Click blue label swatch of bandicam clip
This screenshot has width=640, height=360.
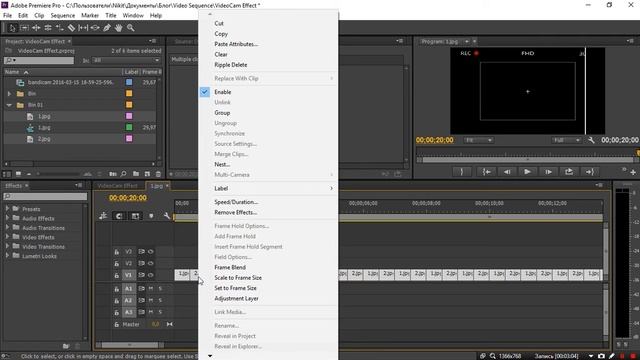click(x=129, y=82)
